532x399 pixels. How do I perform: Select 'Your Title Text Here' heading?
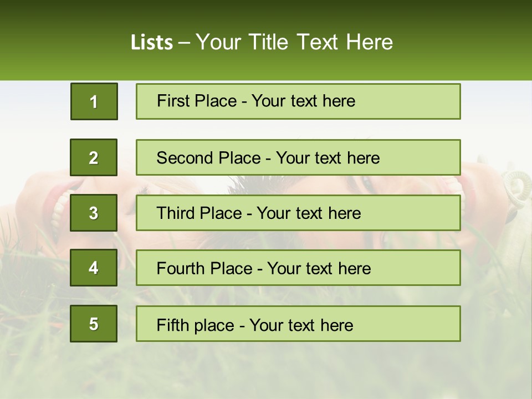[x=294, y=42]
